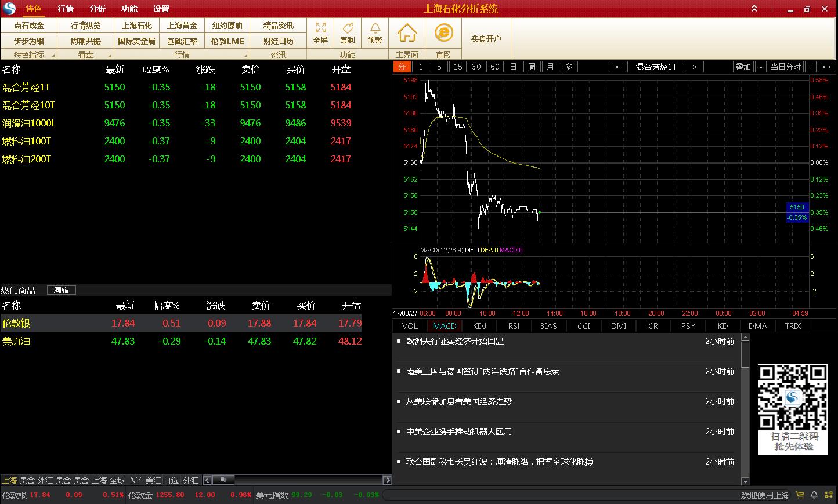This screenshot has width=838, height=504.
Task: Open the 预警 alert bell icon
Action: tap(375, 33)
